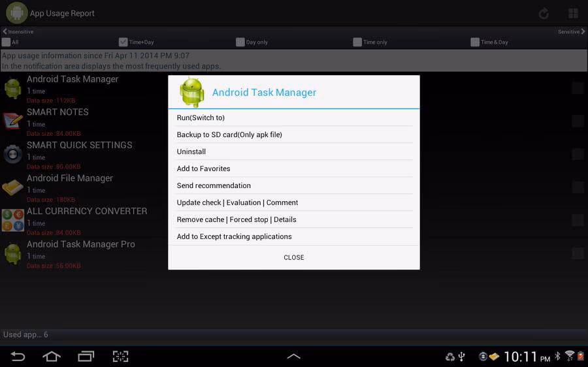Select SMART QUICK SETTINGS app name
588x367 pixels.
(x=80, y=145)
